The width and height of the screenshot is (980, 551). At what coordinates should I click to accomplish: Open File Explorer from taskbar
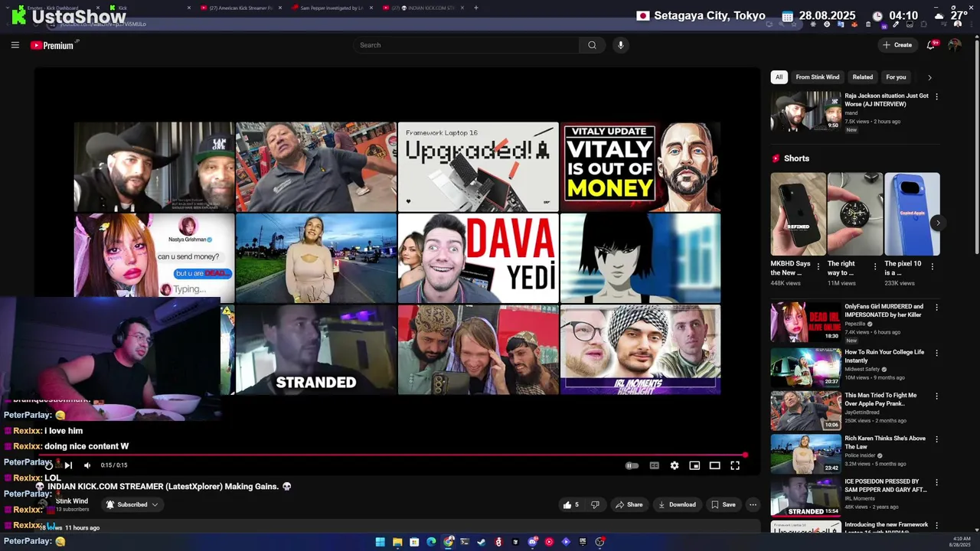(397, 542)
